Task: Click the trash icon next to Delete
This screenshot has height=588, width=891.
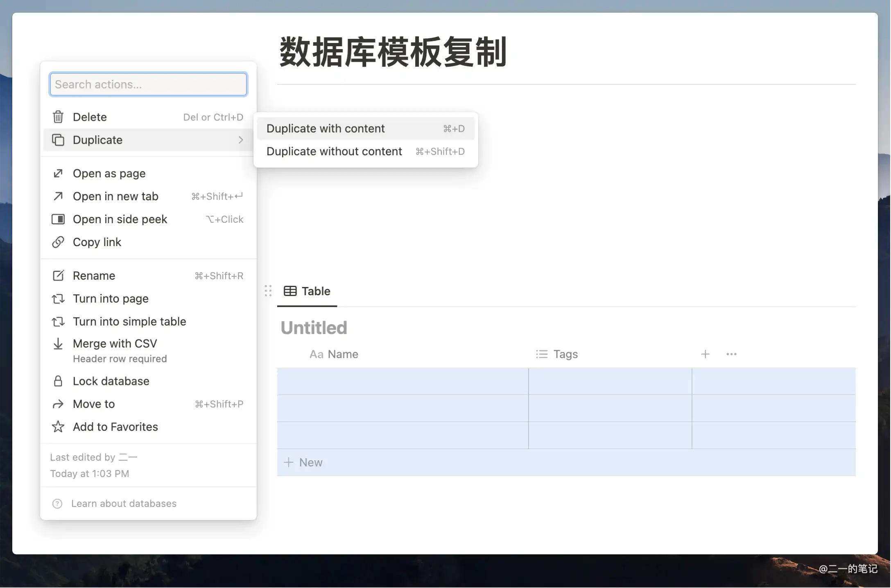Action: pyautogui.click(x=58, y=117)
